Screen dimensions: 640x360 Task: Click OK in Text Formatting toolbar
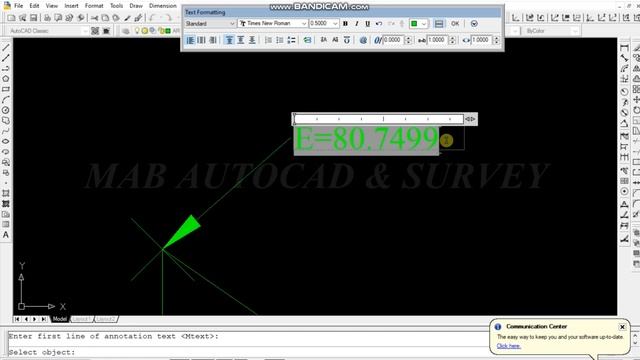[455, 24]
